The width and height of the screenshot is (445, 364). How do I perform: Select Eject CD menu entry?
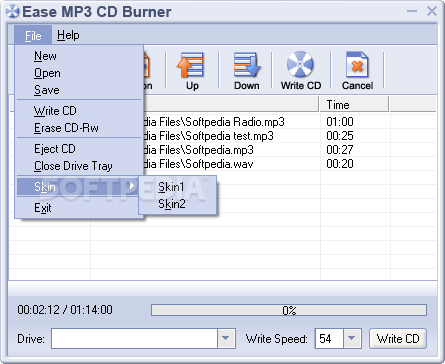tap(79, 149)
